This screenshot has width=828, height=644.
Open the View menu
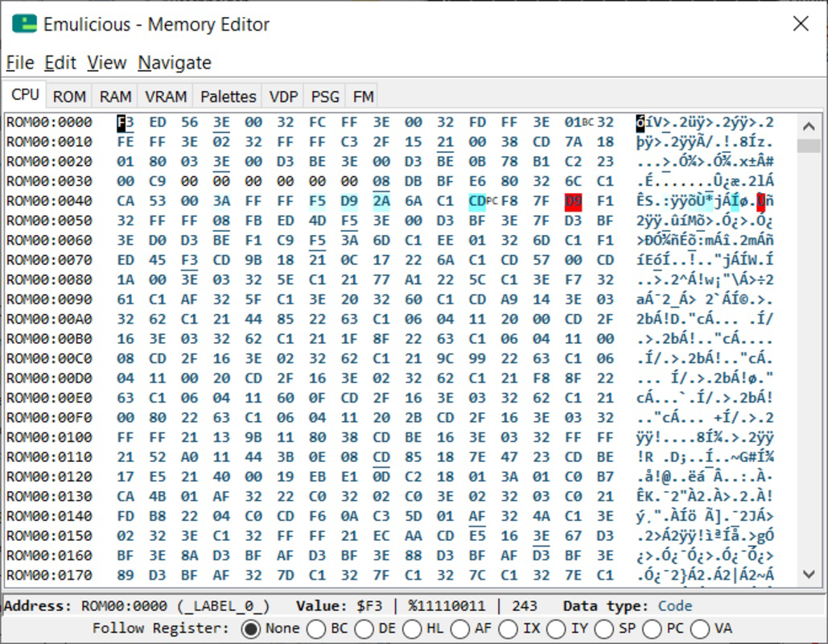coord(106,63)
